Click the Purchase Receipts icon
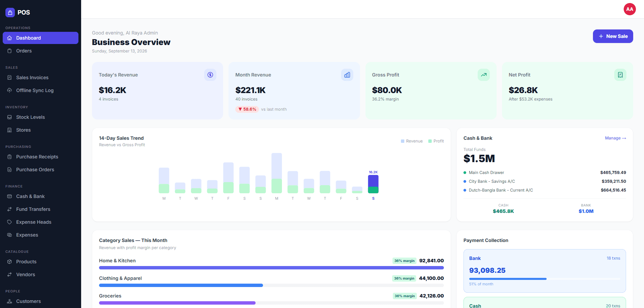 pyautogui.click(x=9, y=157)
